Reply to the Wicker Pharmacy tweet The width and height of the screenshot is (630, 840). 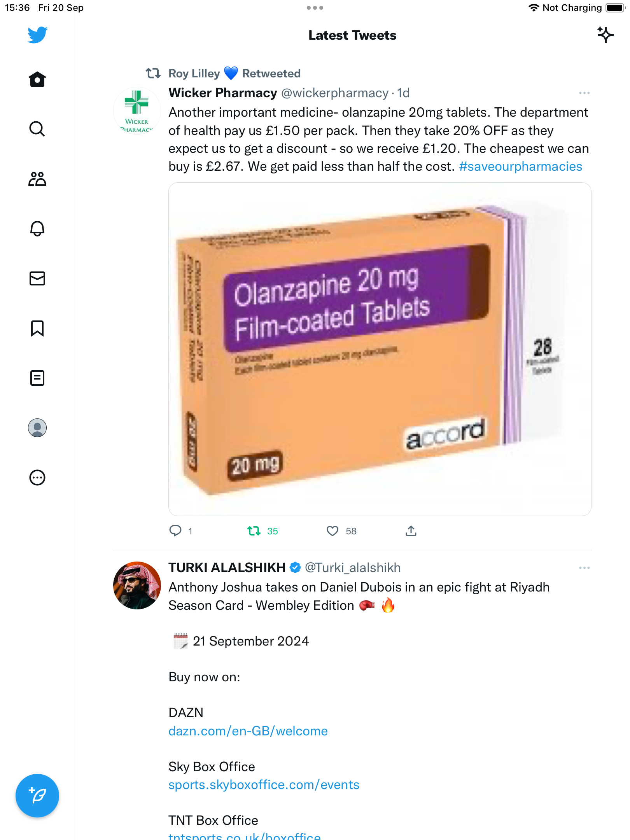tap(175, 531)
